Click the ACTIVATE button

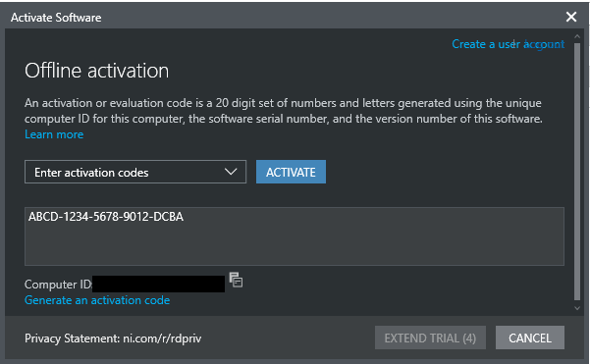coord(291,172)
